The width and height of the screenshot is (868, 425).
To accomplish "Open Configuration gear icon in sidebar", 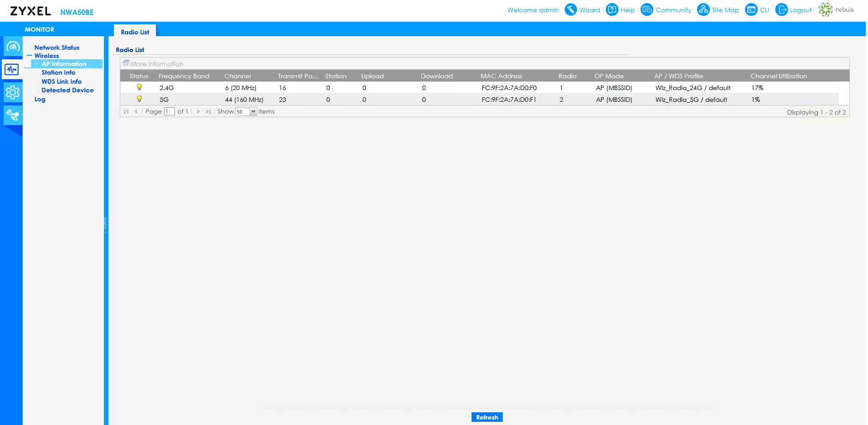I will tap(12, 93).
